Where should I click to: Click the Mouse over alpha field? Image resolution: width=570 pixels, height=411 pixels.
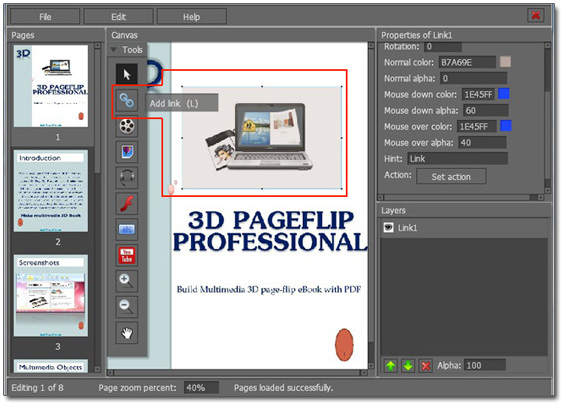pos(482,142)
